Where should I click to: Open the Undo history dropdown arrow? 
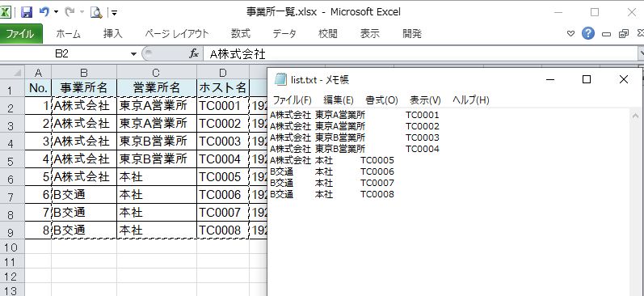click(x=57, y=12)
